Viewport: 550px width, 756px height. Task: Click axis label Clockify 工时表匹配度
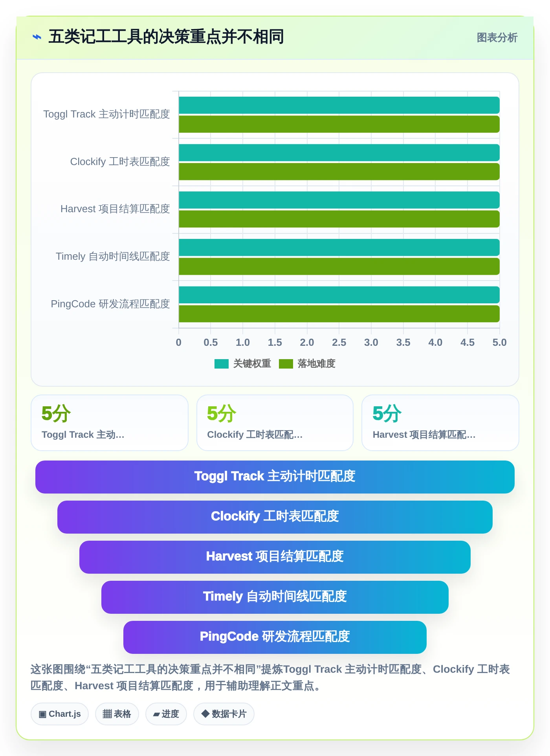point(120,162)
